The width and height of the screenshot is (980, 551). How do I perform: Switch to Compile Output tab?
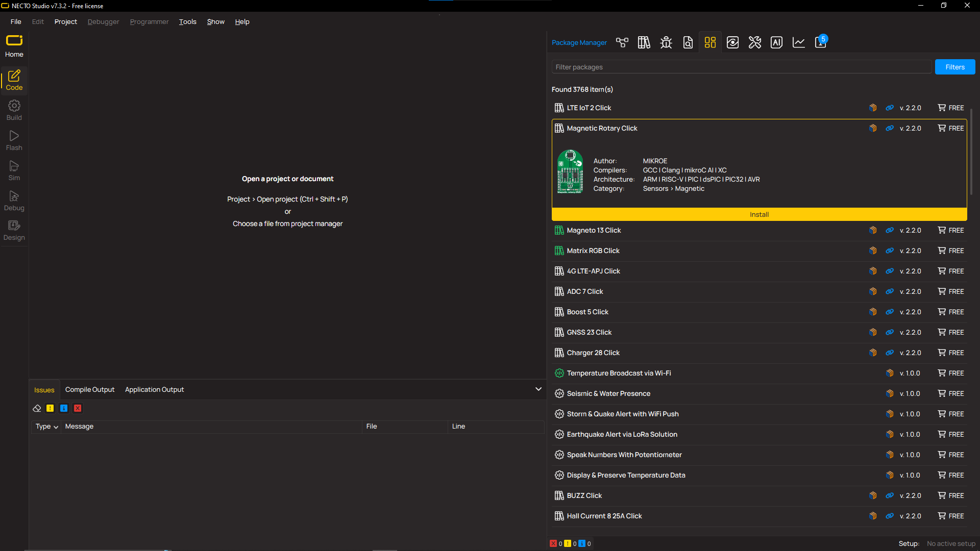(90, 389)
